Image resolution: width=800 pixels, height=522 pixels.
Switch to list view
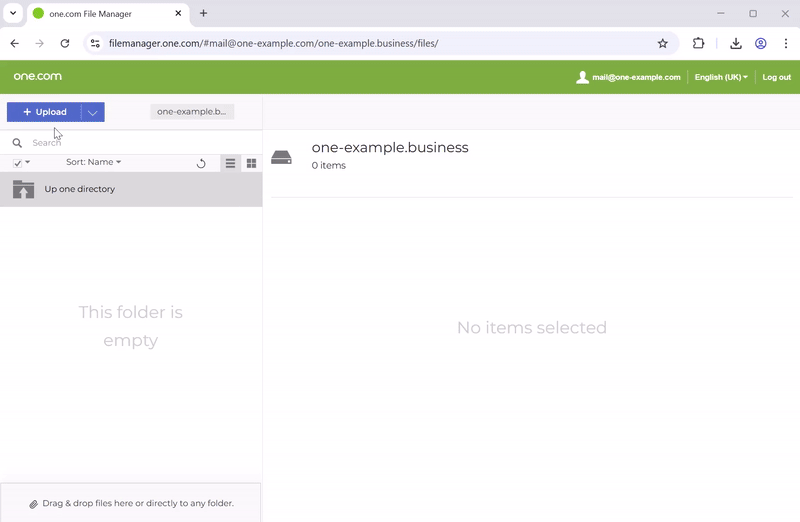[x=231, y=163]
